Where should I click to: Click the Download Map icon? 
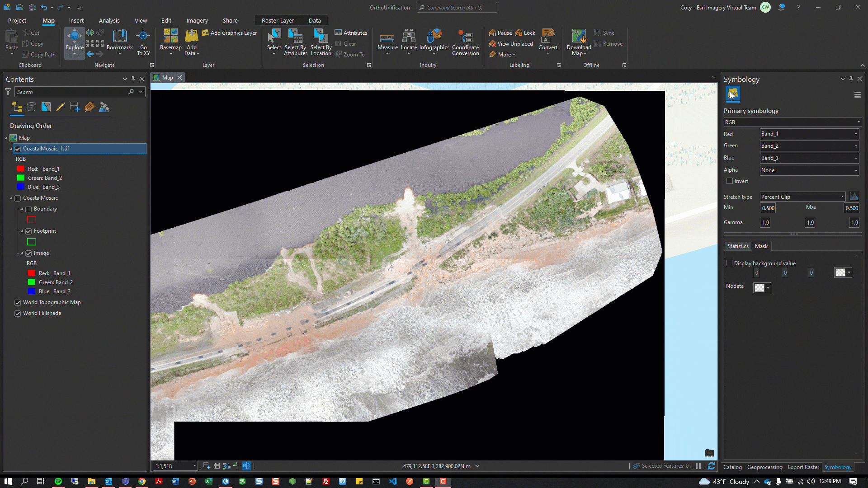[579, 36]
